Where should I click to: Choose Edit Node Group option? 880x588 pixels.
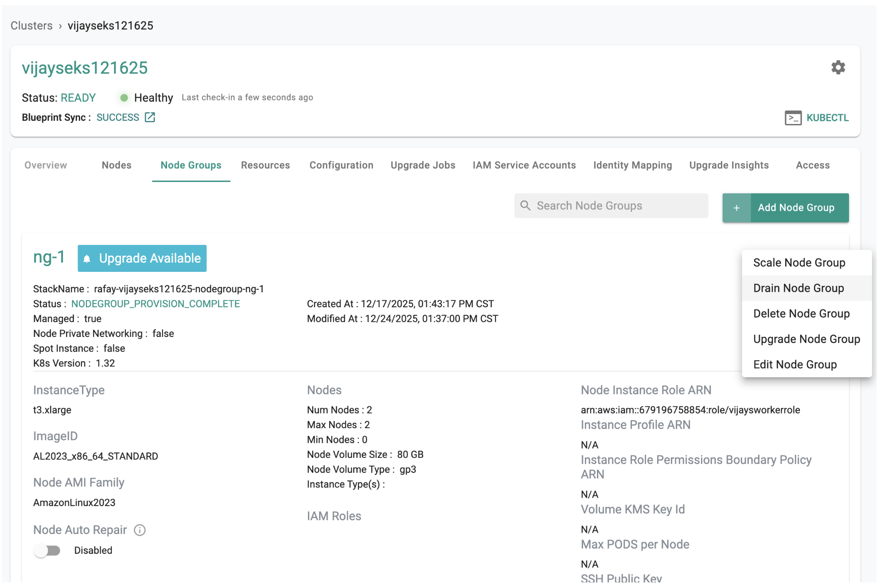click(x=794, y=364)
